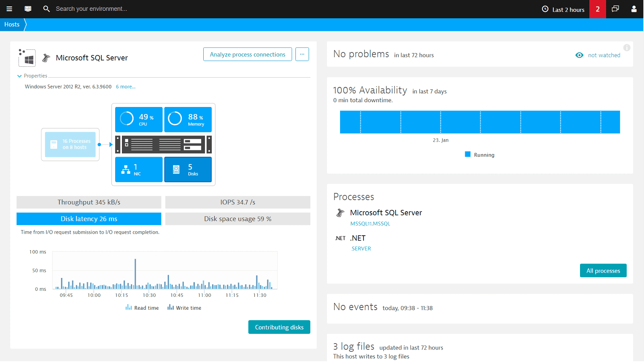
Task: Click the Windows host icon
Action: (27, 58)
